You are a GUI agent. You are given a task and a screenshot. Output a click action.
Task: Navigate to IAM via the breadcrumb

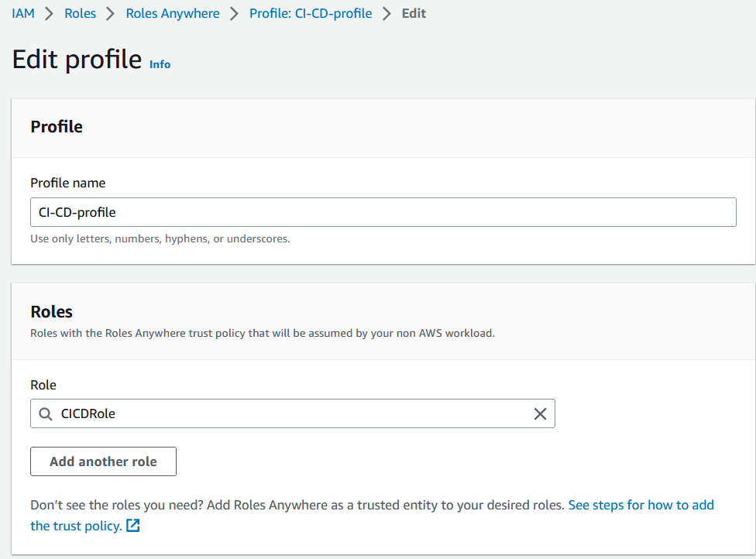(22, 13)
